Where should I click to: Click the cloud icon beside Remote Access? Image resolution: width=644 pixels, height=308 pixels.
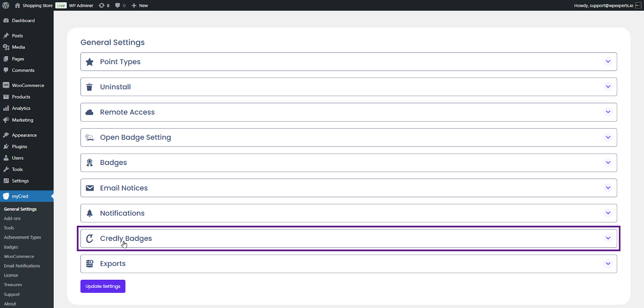click(x=90, y=112)
